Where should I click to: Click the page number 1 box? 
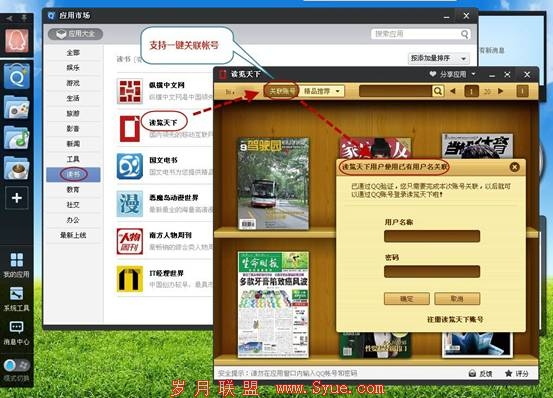click(x=471, y=91)
